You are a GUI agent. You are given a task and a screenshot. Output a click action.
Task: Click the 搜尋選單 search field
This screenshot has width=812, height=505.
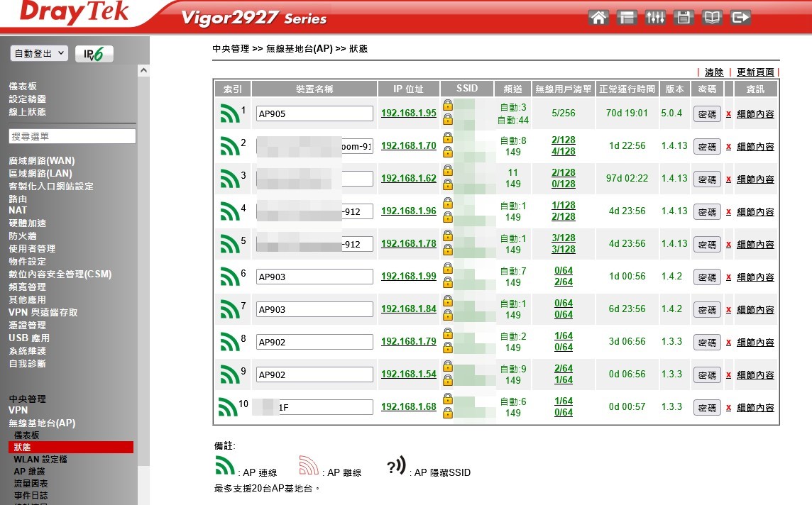click(x=72, y=136)
